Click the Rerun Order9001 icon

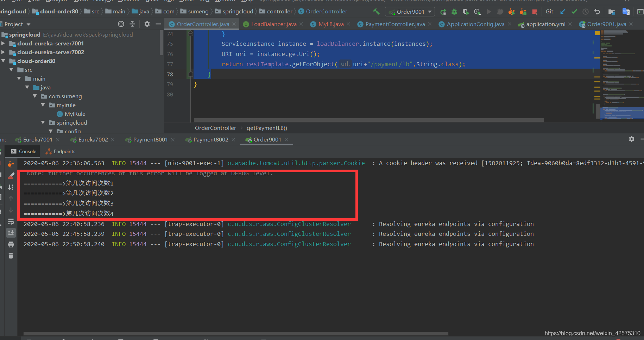443,12
